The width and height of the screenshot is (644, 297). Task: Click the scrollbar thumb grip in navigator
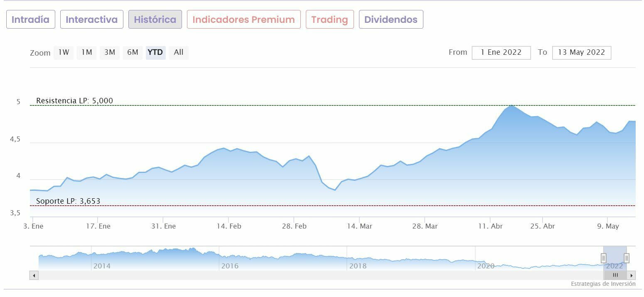point(615,275)
